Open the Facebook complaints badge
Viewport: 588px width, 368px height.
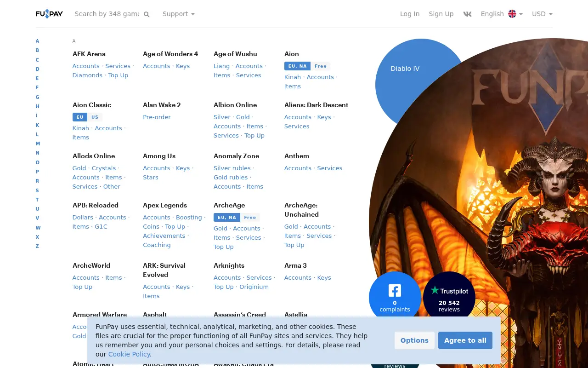click(395, 297)
